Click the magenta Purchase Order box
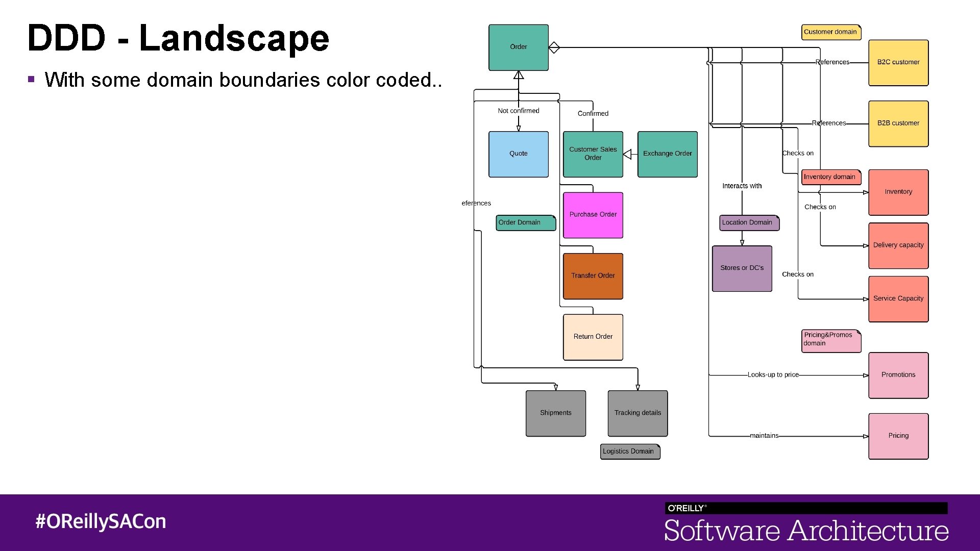The height and width of the screenshot is (551, 980). 593,215
